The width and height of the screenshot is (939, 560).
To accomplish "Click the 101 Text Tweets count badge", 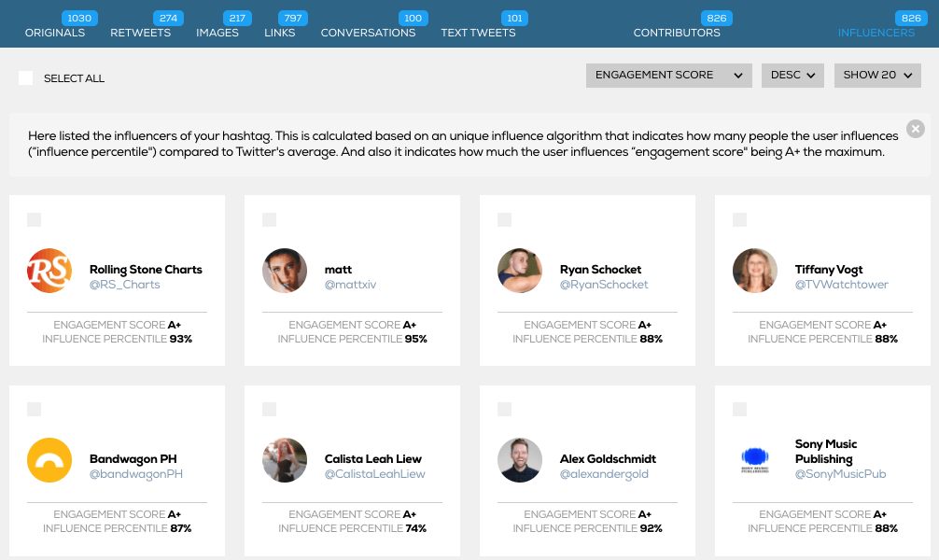I will (x=514, y=18).
